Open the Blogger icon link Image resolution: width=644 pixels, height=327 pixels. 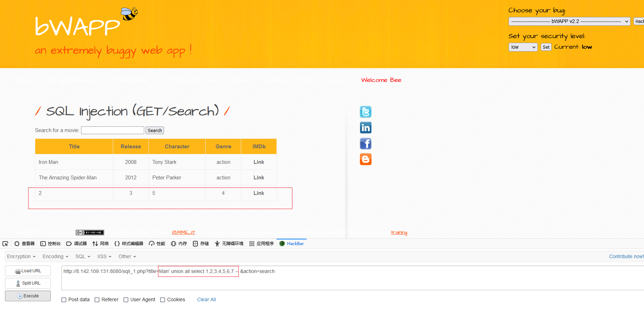click(x=366, y=160)
